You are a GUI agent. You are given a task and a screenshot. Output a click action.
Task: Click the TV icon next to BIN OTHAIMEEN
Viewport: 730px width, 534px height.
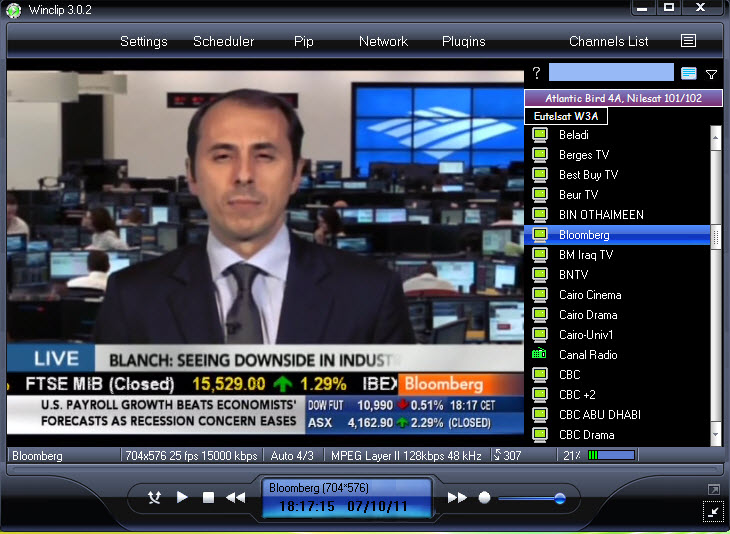(x=540, y=215)
